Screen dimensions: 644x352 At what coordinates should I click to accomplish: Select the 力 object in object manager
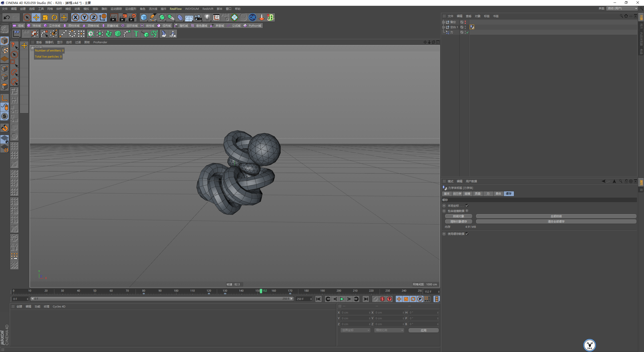(x=451, y=32)
